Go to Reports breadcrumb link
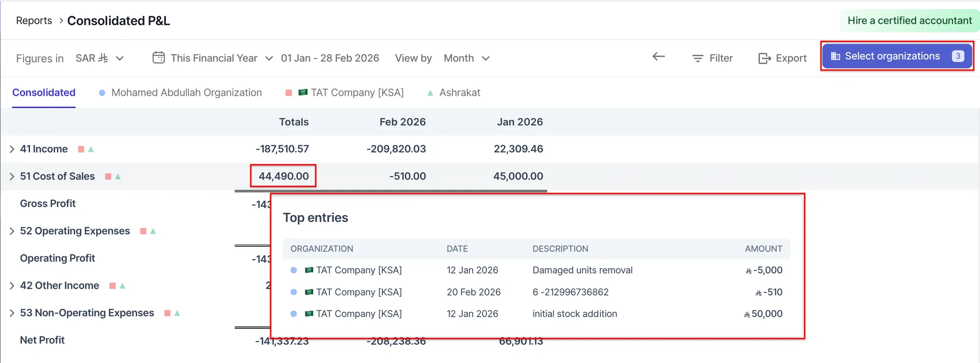Image resolution: width=980 pixels, height=363 pixels. tap(34, 21)
